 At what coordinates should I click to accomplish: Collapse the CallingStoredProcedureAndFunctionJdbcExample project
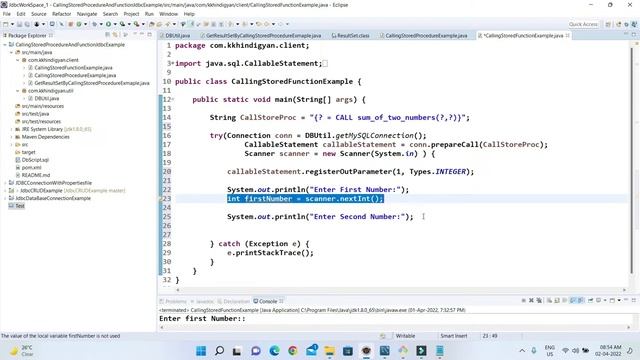5,45
